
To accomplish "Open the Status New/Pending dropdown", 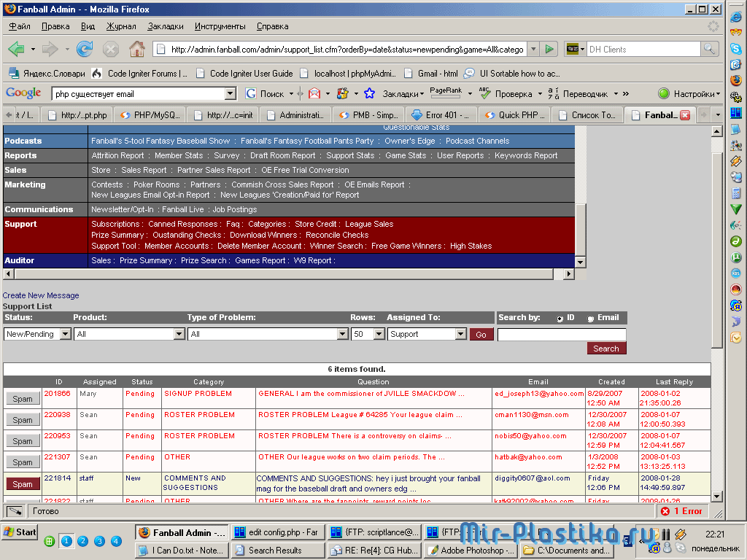I will pos(65,334).
